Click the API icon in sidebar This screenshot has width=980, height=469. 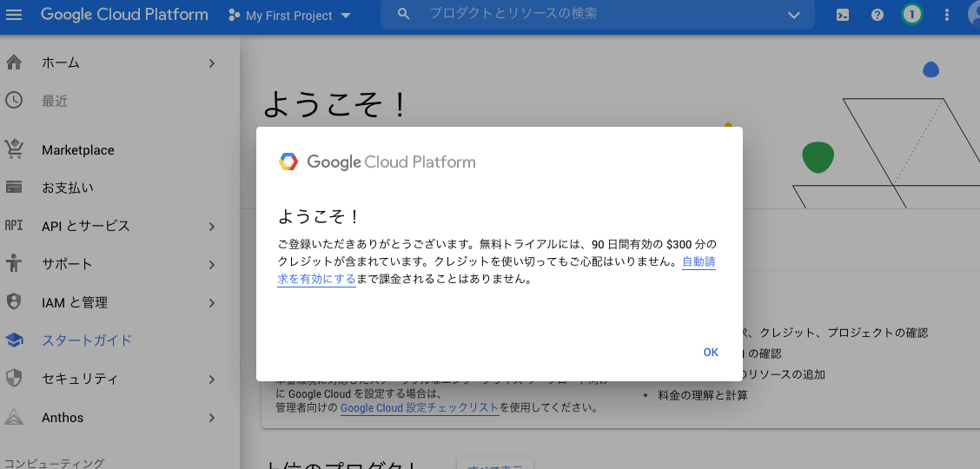point(13,226)
